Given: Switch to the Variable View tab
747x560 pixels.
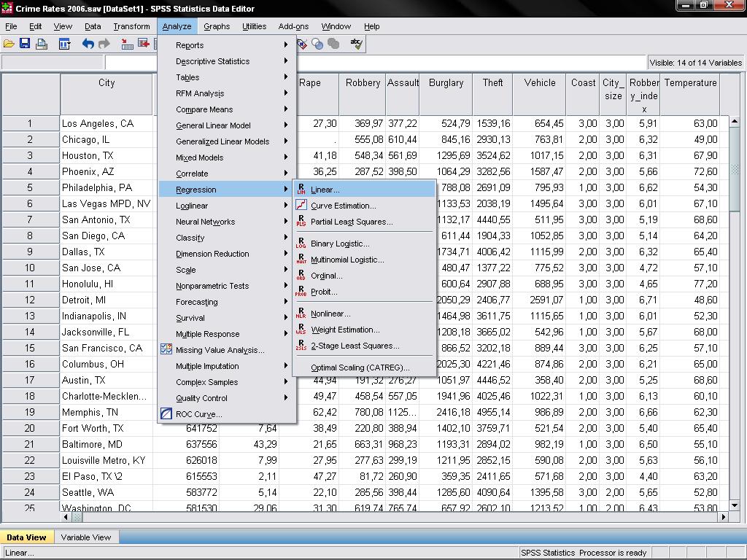Looking at the screenshot, I should [x=86, y=537].
